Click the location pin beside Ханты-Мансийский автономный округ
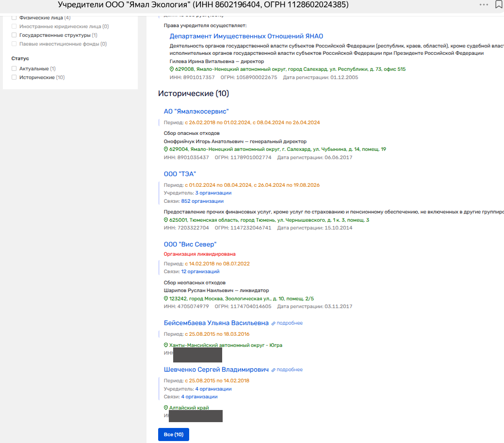This screenshot has width=504, height=443. pos(166,345)
